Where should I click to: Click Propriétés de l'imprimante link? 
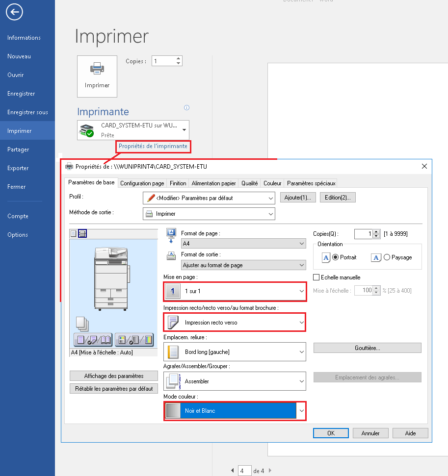153,146
